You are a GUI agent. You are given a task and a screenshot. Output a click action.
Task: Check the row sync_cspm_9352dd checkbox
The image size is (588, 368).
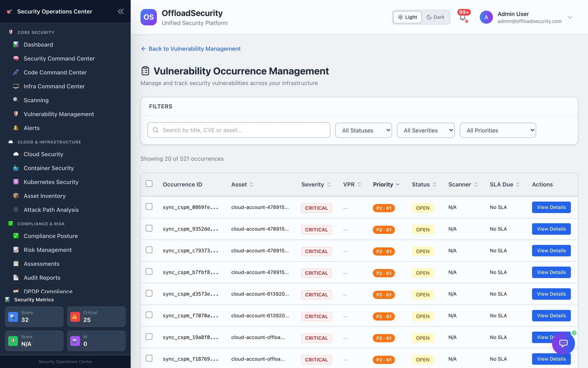pyautogui.click(x=149, y=228)
